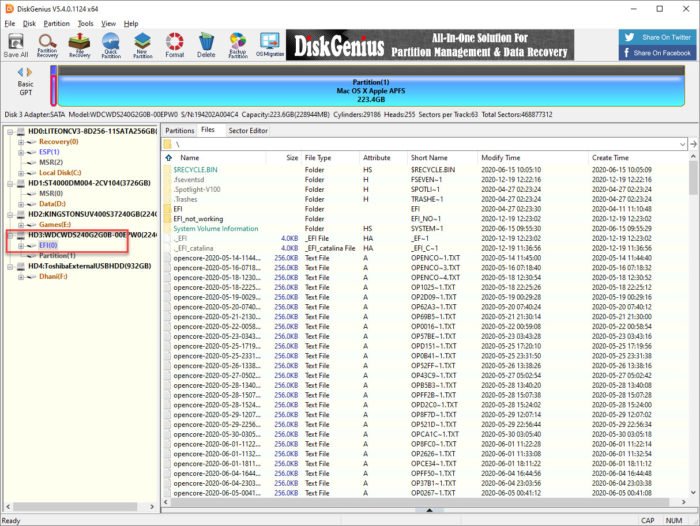700x526 pixels.
Task: Expand the Data(D:) partition node
Action: [x=21, y=204]
